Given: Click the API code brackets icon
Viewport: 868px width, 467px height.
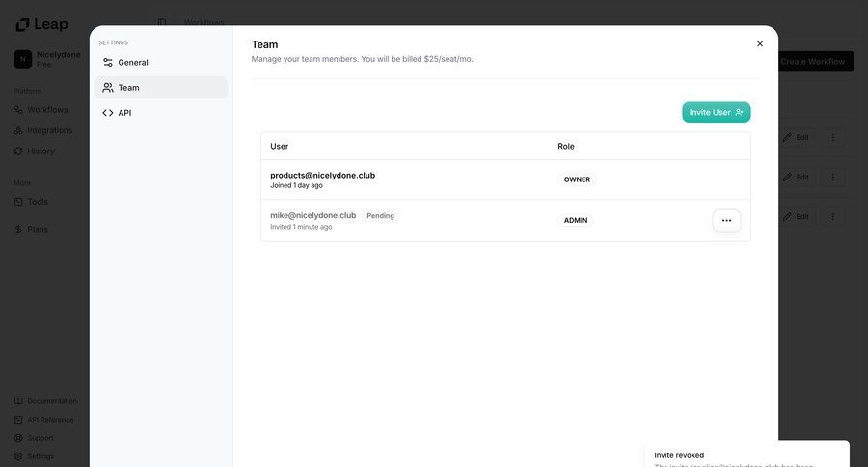Looking at the screenshot, I should 108,113.
